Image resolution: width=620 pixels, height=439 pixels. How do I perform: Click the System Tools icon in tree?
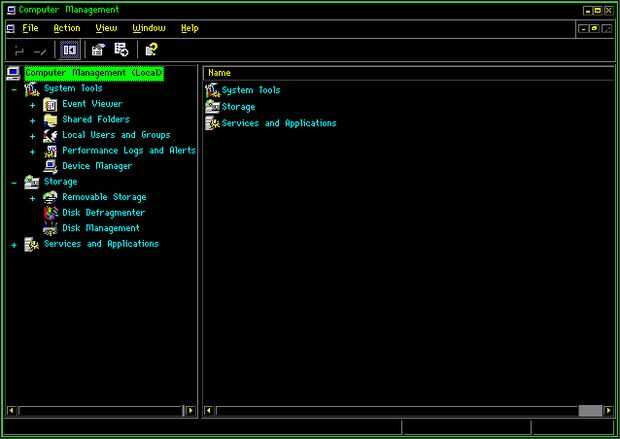(x=32, y=89)
